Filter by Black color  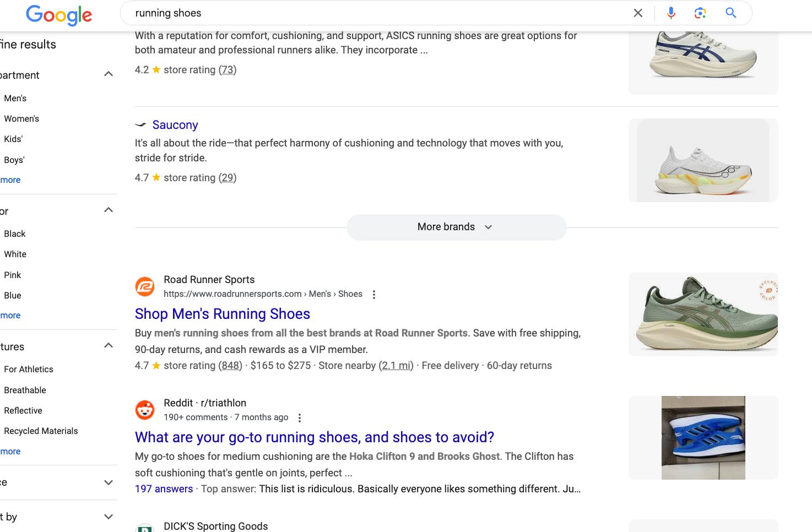tap(15, 234)
